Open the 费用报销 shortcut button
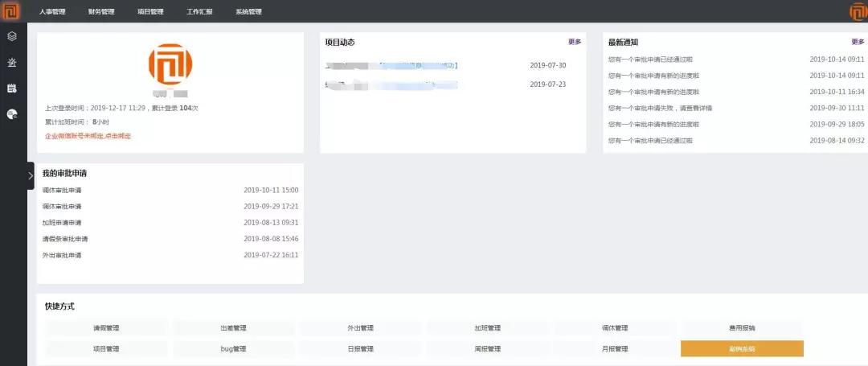This screenshot has width=868, height=366. [x=742, y=328]
